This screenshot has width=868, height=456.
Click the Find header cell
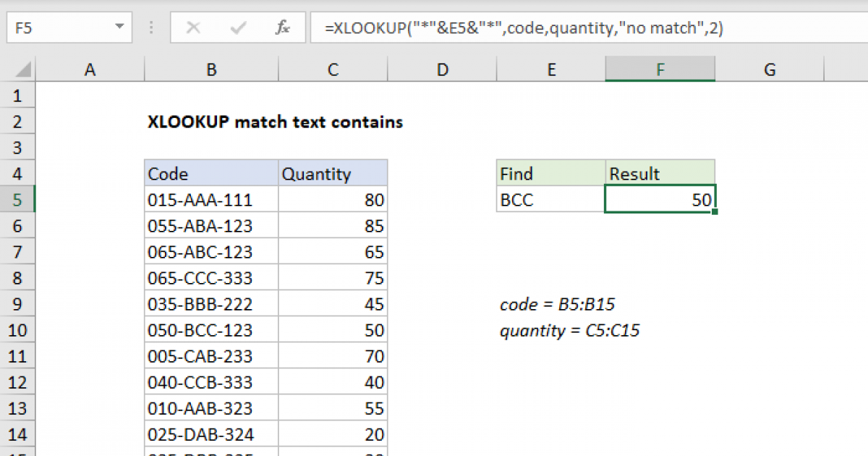(550, 173)
